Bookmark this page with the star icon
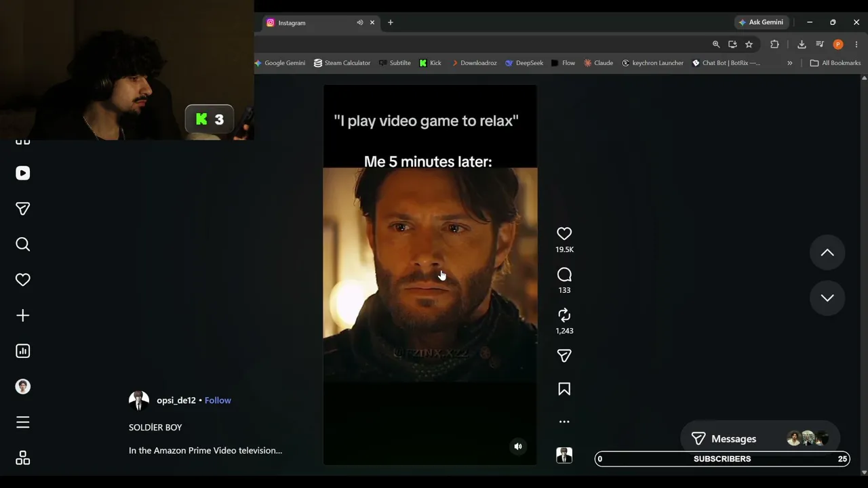This screenshot has width=868, height=488. click(749, 45)
